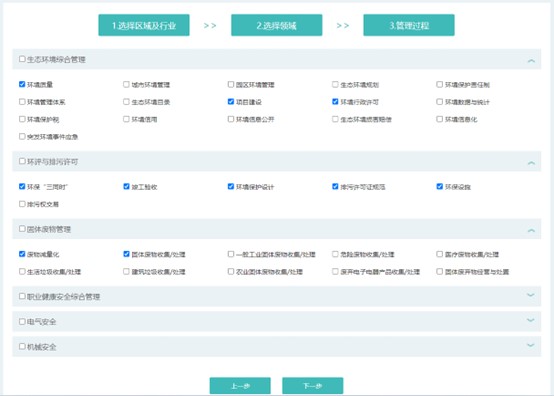Check the 机械安全 checkbox
Image resolution: width=554 pixels, height=396 pixels.
[22, 347]
